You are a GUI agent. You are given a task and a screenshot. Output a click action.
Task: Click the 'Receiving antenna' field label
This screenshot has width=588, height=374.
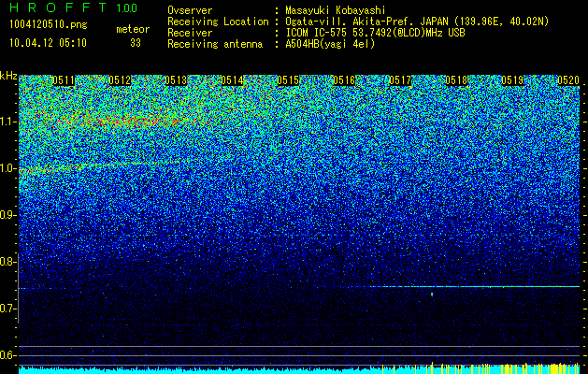[215, 45]
